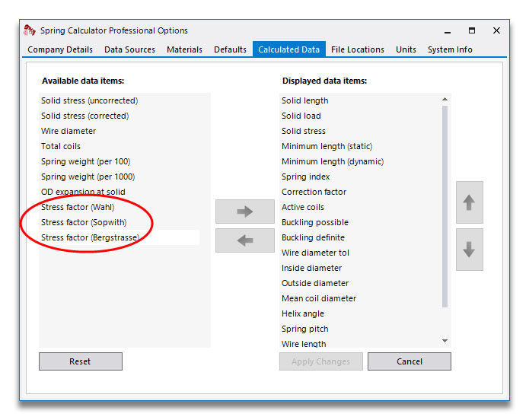Screen dimensions: 529x420
Task: Select Stress factor (Wahl) in available items
Action: pyautogui.click(x=78, y=207)
